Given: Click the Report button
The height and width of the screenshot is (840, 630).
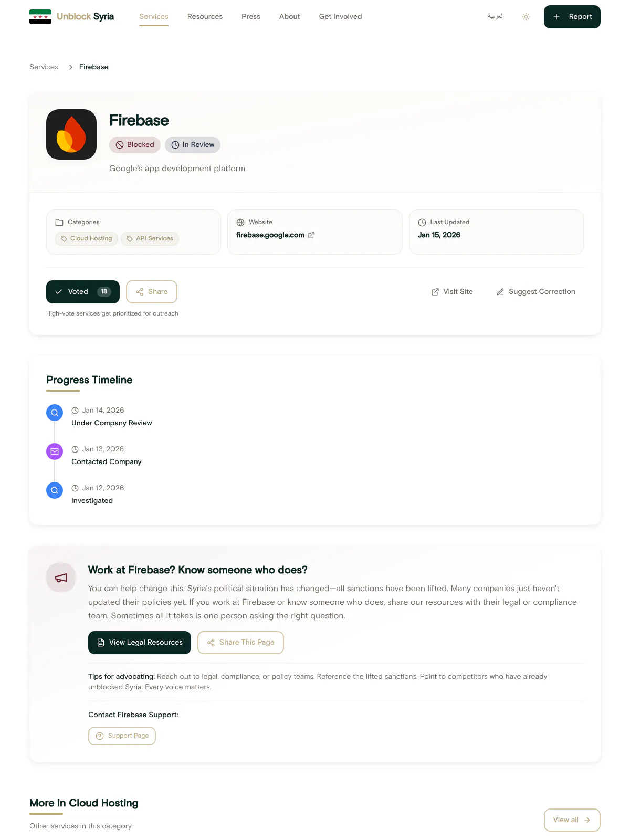Looking at the screenshot, I should pyautogui.click(x=572, y=17).
